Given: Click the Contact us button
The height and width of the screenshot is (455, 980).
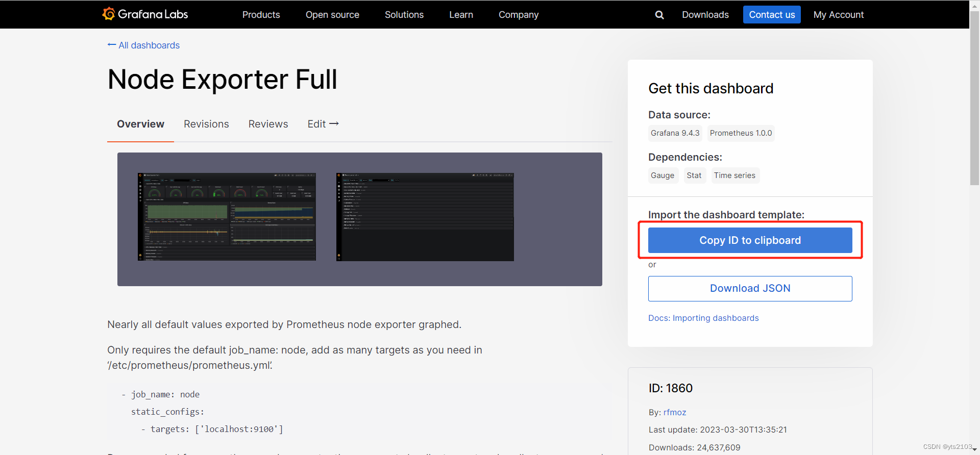Looking at the screenshot, I should click(x=772, y=15).
